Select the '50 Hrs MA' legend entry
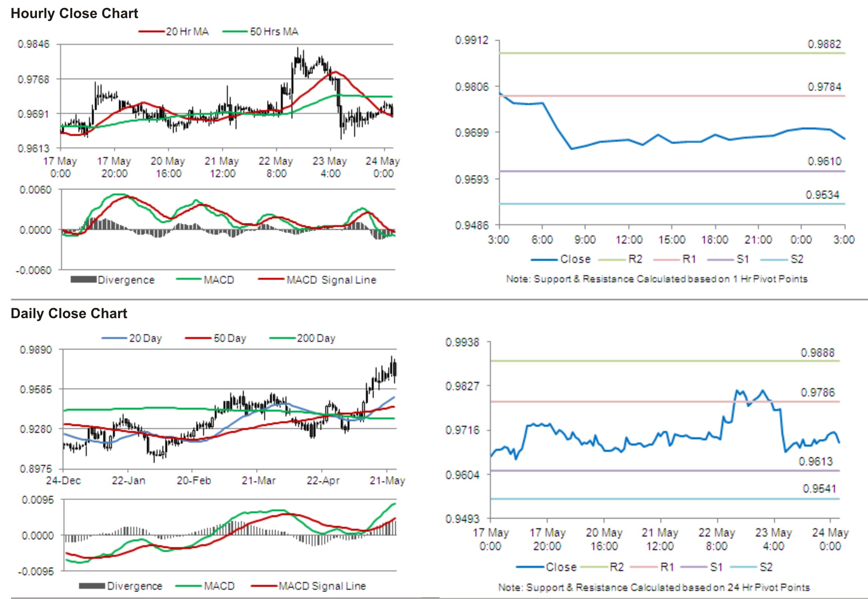This screenshot has width=868, height=599. click(x=260, y=32)
